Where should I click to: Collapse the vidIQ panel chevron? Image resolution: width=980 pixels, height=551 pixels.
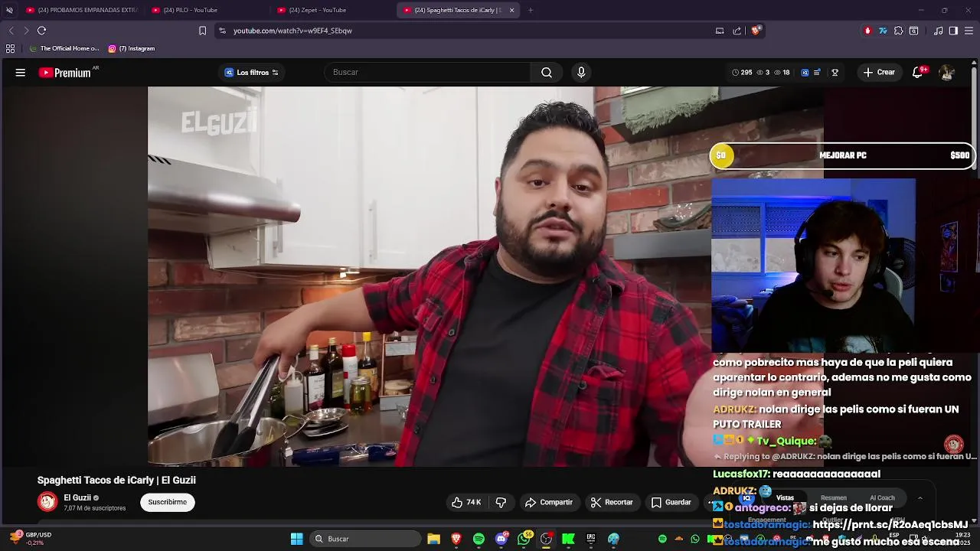(920, 498)
